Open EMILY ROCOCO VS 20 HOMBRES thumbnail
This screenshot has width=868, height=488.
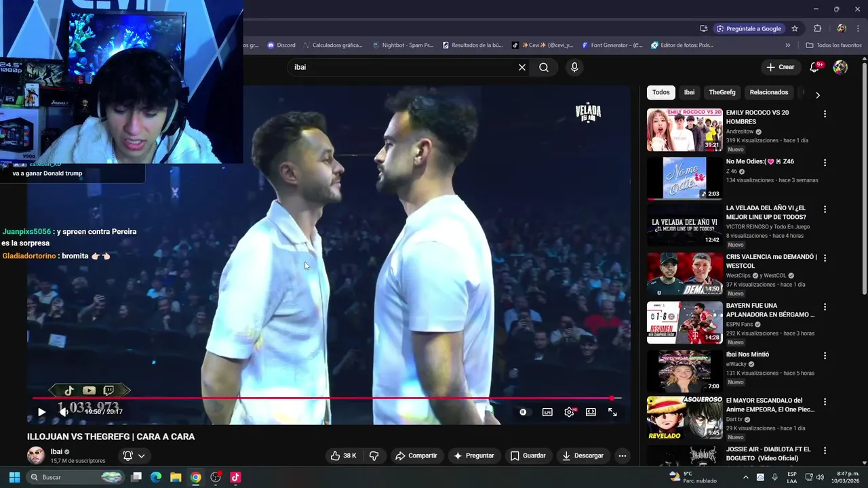click(684, 130)
